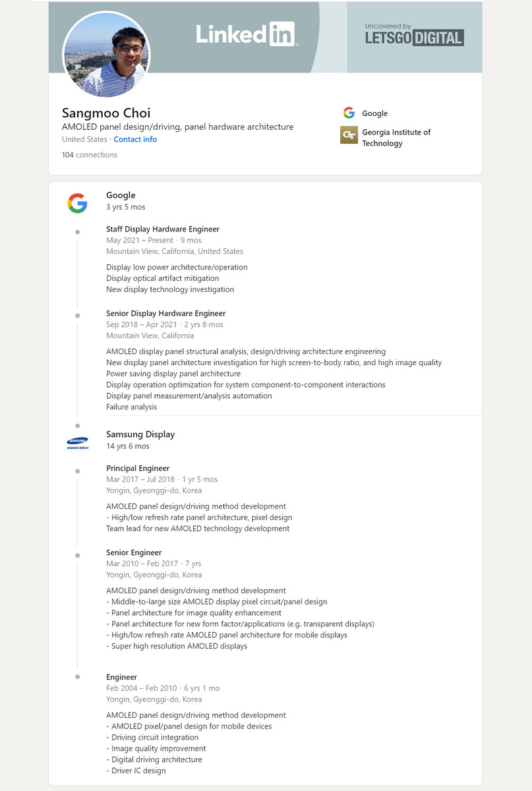The height and width of the screenshot is (791, 532).
Task: Select the Senior Display Hardware Engineer title
Action: 165,313
